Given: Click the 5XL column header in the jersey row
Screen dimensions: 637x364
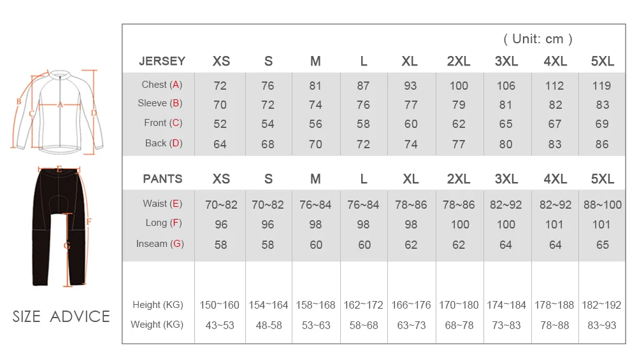Looking at the screenshot, I should (x=602, y=61).
